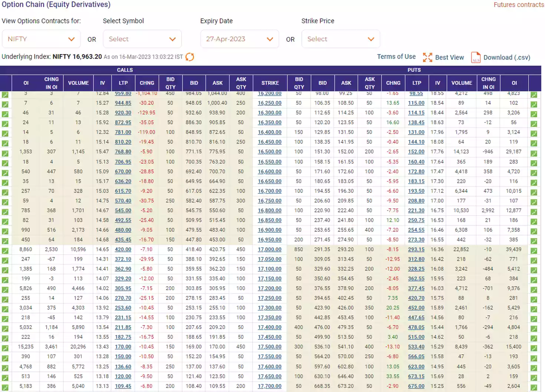Open calls chart icon for 17,000.00 row
545x392 pixels.
(x=5, y=251)
